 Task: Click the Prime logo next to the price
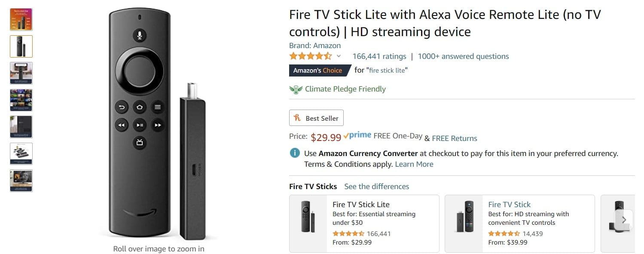coord(357,135)
